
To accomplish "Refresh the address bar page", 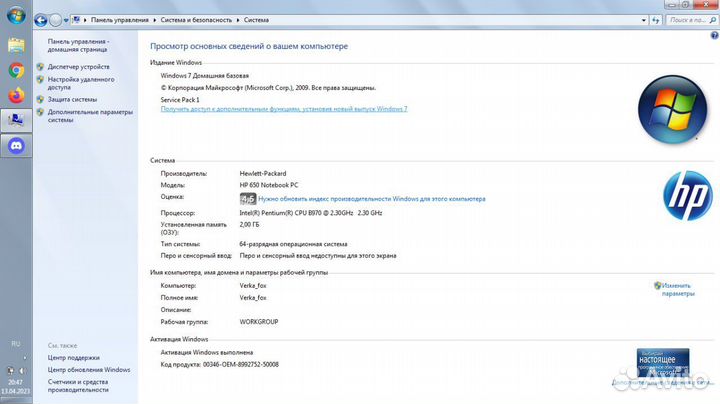I will coord(655,20).
